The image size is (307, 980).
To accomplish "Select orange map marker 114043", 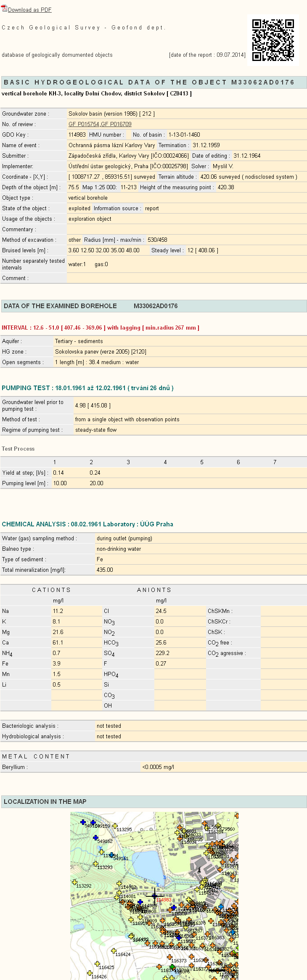I will [220, 870].
